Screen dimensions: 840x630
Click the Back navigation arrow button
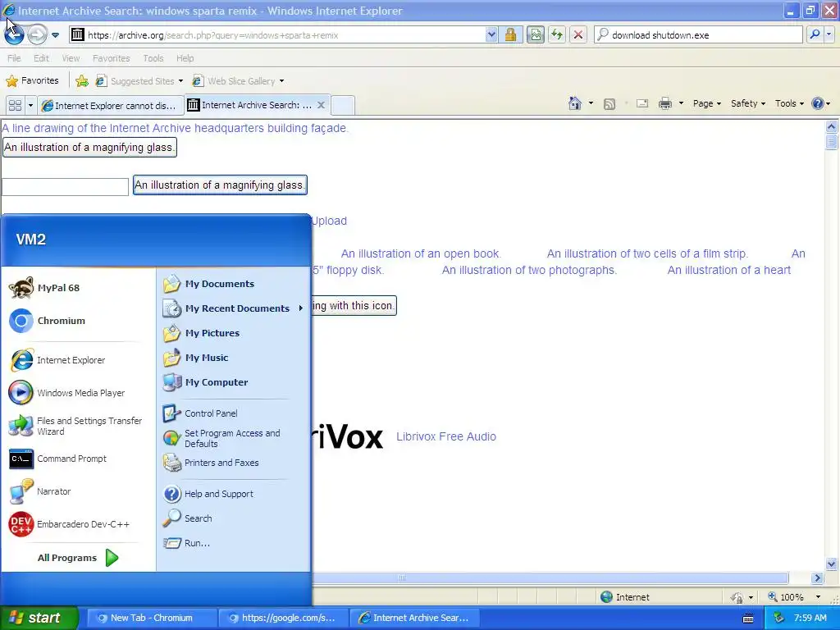[x=14, y=34]
